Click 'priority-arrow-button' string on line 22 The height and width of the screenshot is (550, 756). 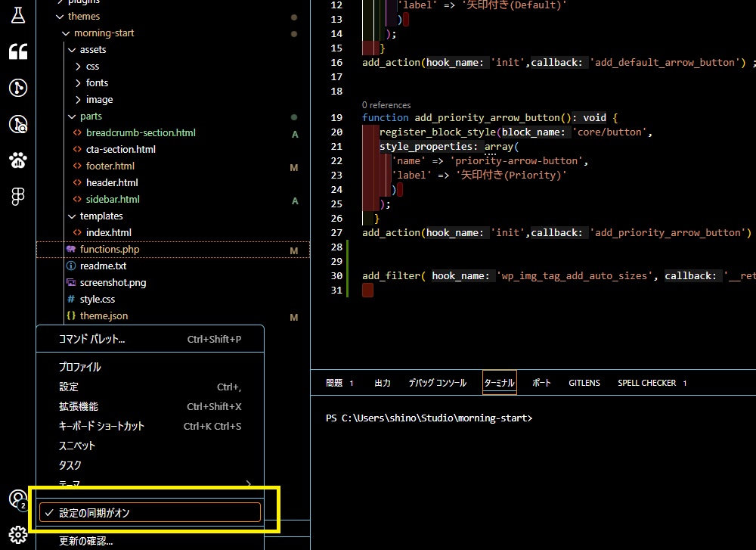tap(516, 161)
